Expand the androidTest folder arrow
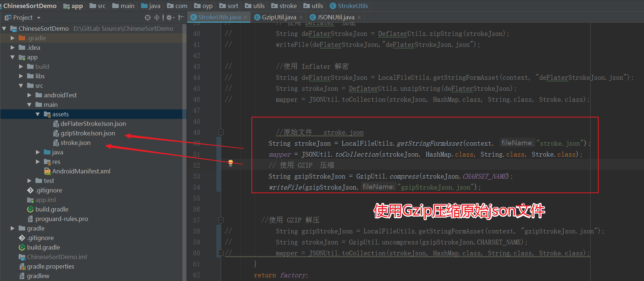Viewport: 644px width, 281px height. coord(29,95)
